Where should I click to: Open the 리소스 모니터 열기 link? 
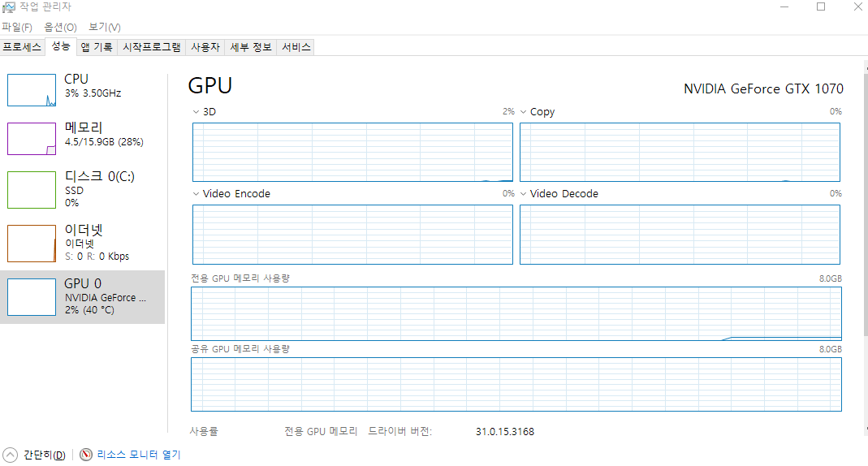point(139,455)
